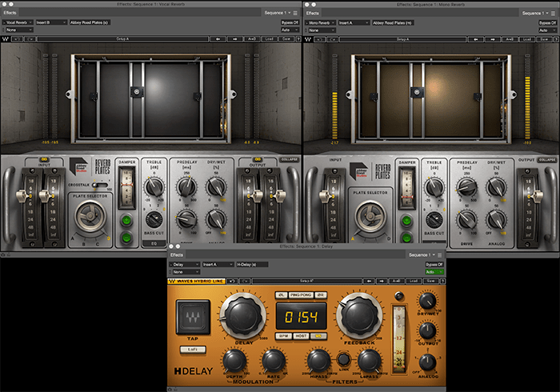
Task: Click COLLAPSE on Vocal Reverb plugin
Action: [x=290, y=159]
